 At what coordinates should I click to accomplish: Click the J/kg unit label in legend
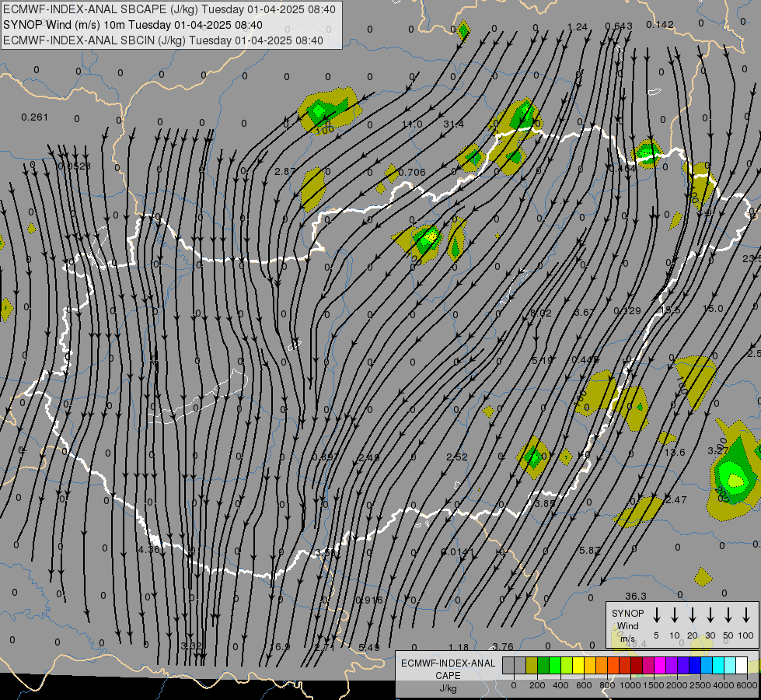point(448,688)
